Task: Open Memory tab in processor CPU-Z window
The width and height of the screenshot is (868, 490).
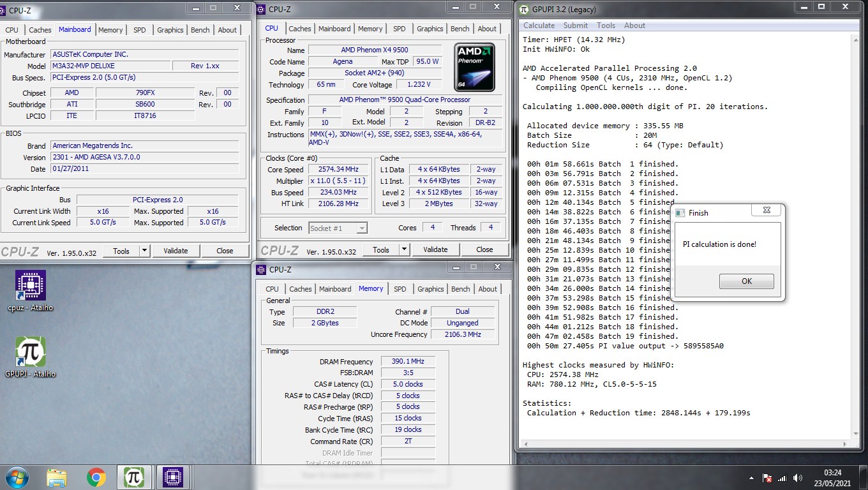Action: tap(370, 29)
